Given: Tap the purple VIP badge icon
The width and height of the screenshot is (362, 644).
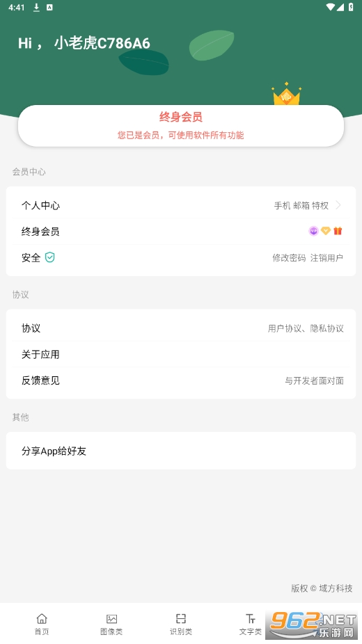Looking at the screenshot, I should pyautogui.click(x=313, y=231).
